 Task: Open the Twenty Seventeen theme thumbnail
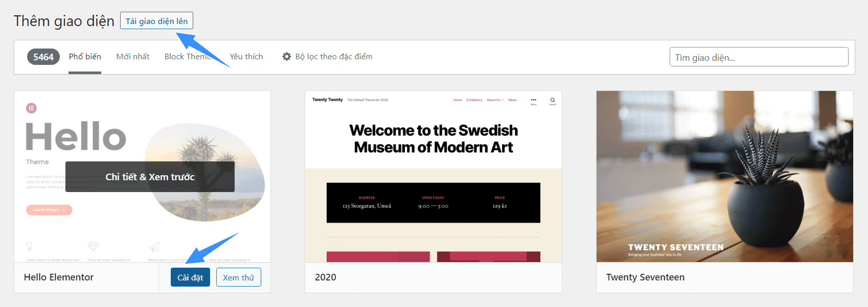[725, 177]
